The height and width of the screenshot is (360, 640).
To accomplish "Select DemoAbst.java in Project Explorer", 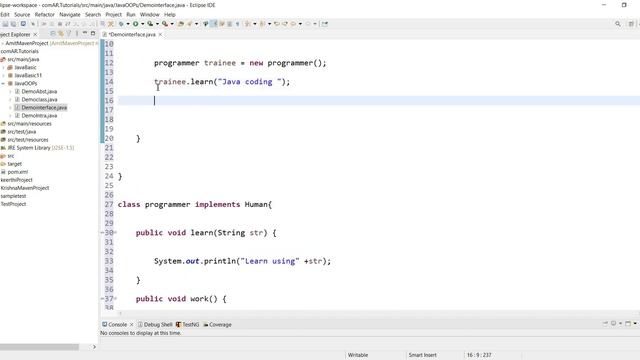I will (39, 91).
